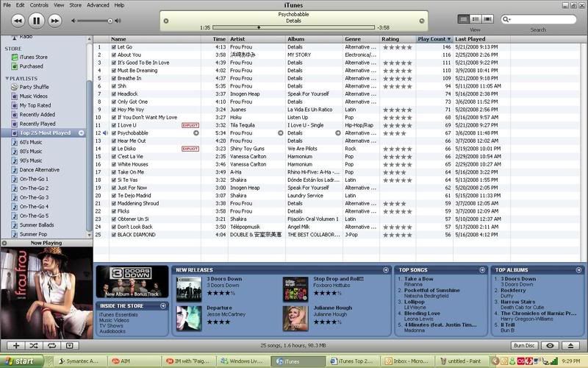Click arrow beside Top 25 Most Played playlist
Viewport: 588px width, 368px height.
coord(81,133)
